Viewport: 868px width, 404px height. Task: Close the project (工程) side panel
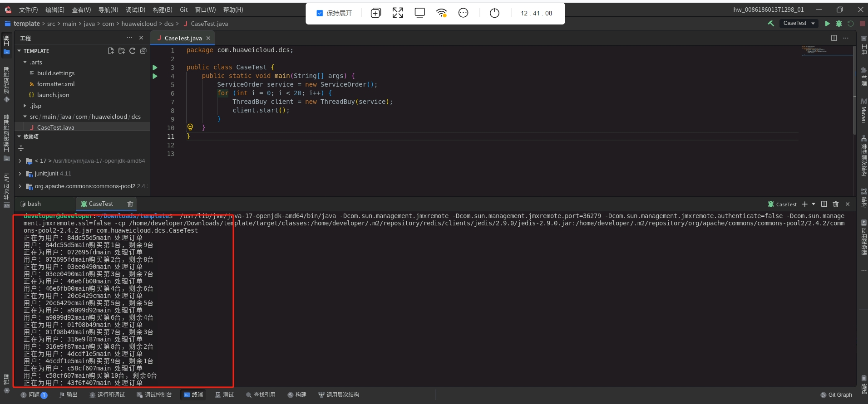tap(141, 38)
